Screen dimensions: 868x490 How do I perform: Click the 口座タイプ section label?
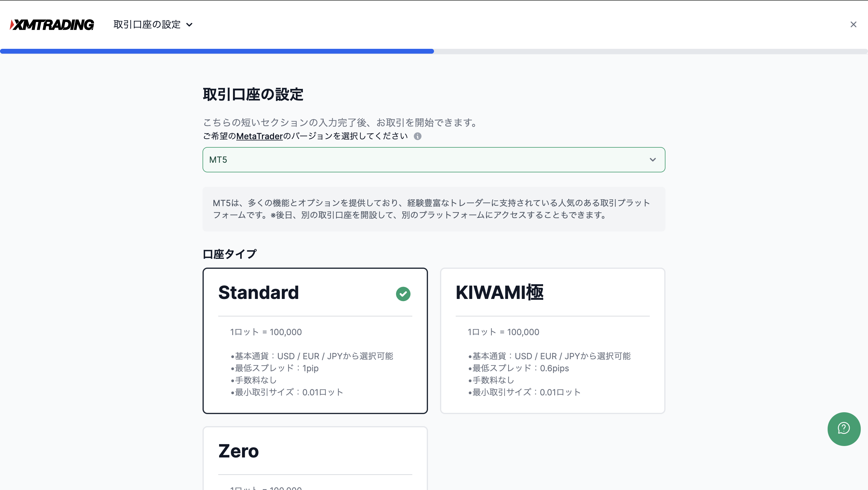pos(230,254)
